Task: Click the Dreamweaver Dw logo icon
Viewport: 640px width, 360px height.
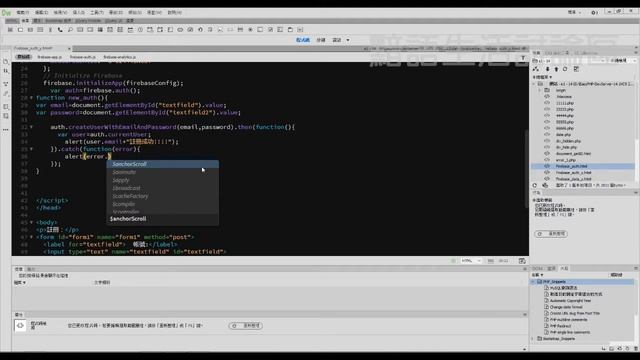Action: [x=6, y=13]
